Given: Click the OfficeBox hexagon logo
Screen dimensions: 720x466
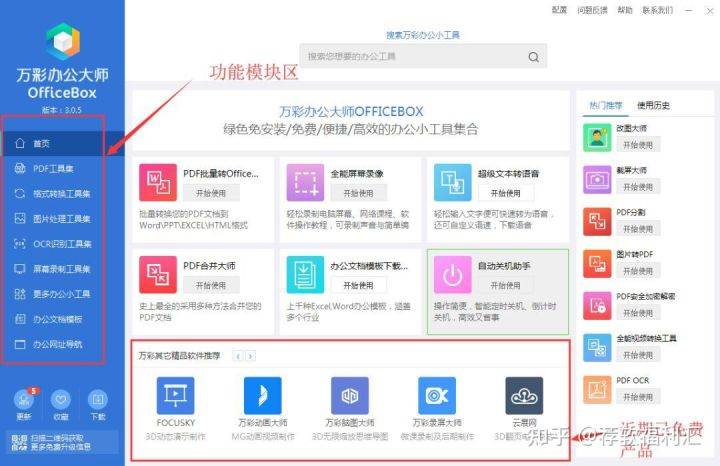Looking at the screenshot, I should point(63,41).
